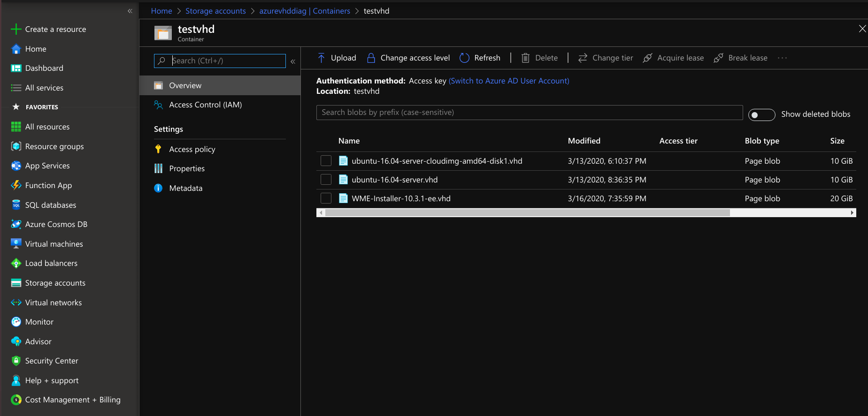Select the Metadata settings item

pos(185,188)
